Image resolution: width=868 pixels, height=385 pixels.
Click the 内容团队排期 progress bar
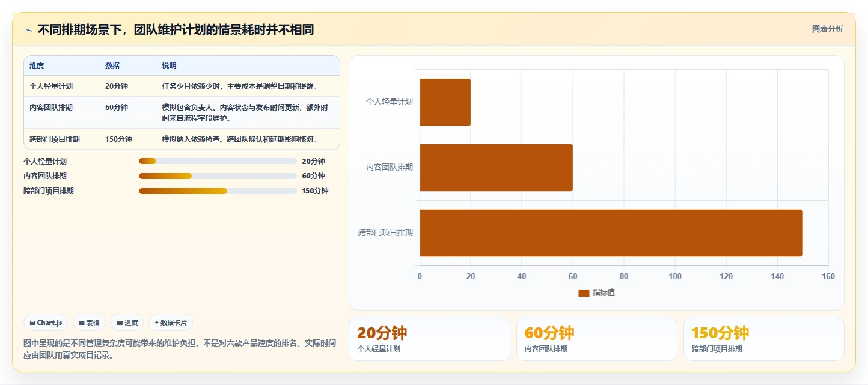[x=218, y=176]
